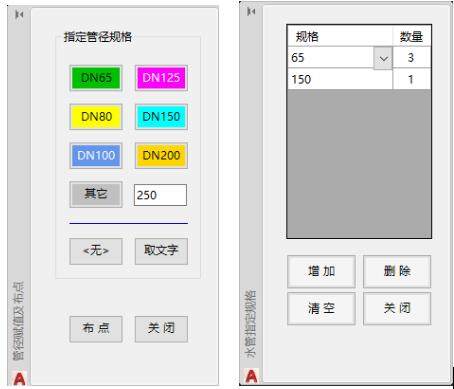
Task: Click the 其它 (other) size button
Action: [x=96, y=194]
